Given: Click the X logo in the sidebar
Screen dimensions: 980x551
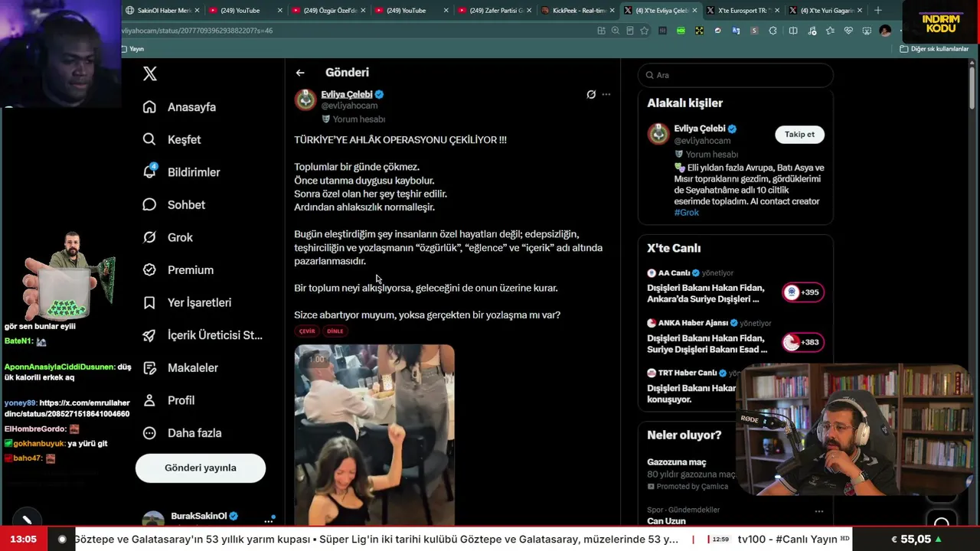Looking at the screenshot, I should click(150, 73).
